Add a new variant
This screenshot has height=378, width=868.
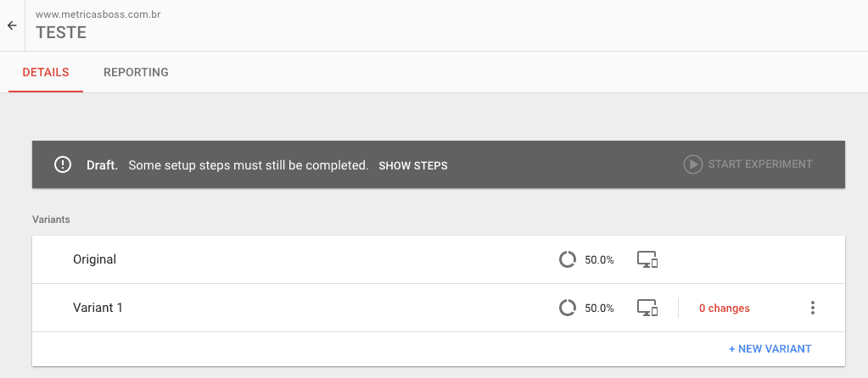tap(770, 348)
